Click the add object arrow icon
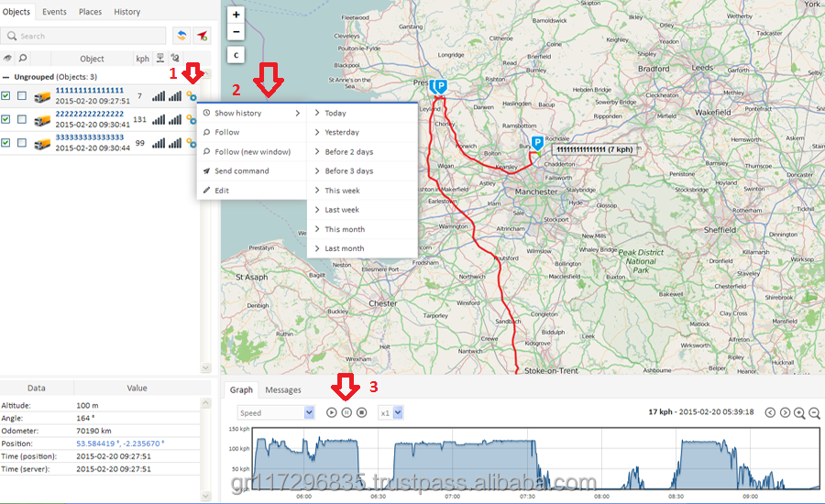 pos(203,36)
